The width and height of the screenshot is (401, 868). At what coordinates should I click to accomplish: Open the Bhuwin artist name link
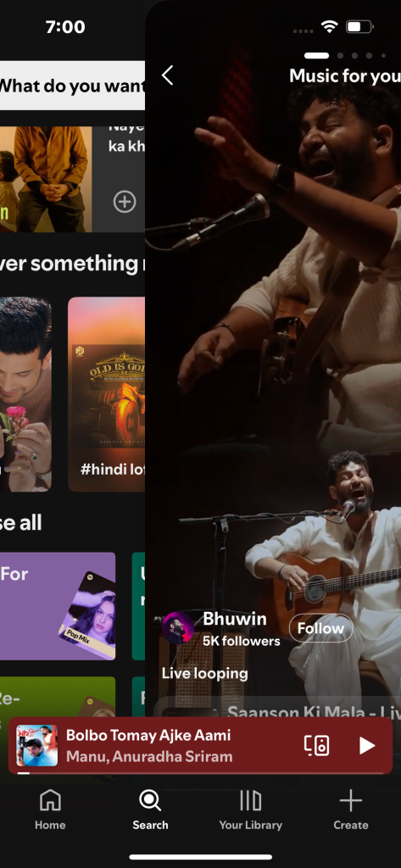point(234,619)
